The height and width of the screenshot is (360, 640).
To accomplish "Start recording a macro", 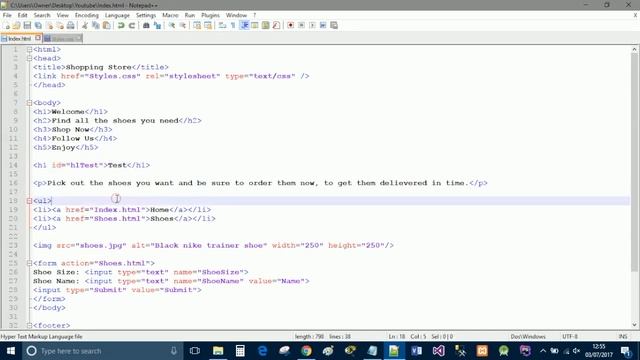I will 291,25.
